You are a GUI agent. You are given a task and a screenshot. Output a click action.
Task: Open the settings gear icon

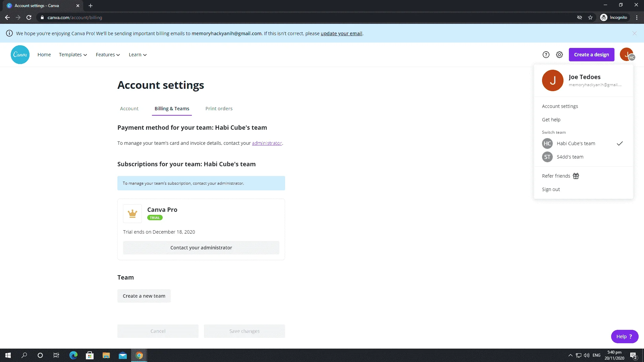[x=559, y=55]
